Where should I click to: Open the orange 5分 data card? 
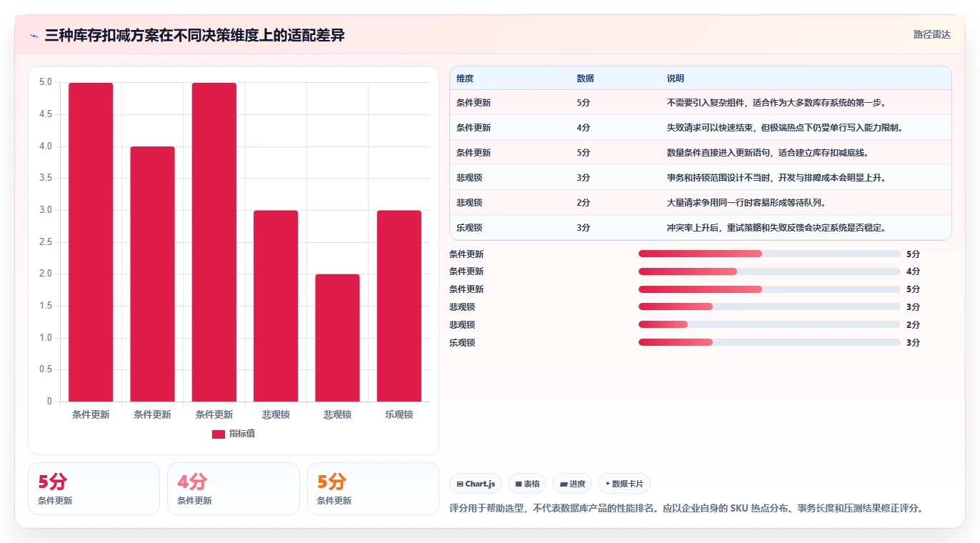pos(373,489)
